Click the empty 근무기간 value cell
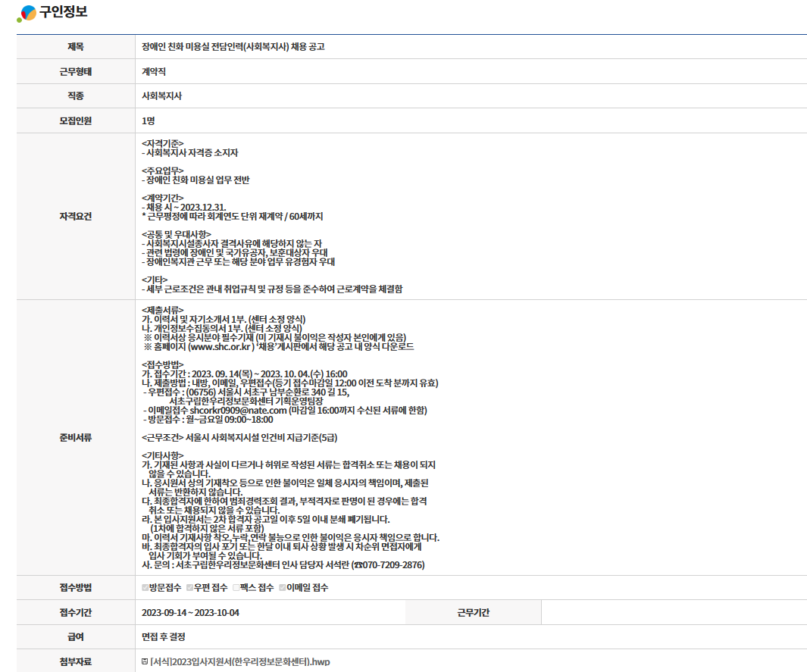The width and height of the screenshot is (807, 672). coord(673,612)
